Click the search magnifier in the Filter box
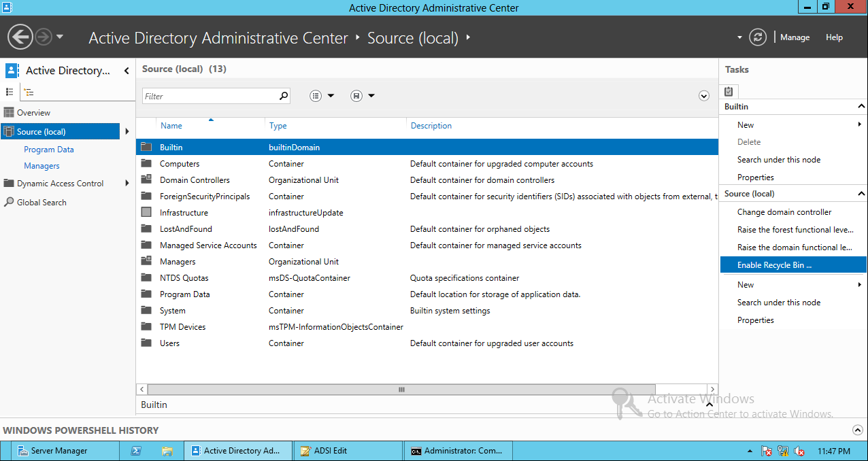This screenshot has width=868, height=461. [283, 96]
